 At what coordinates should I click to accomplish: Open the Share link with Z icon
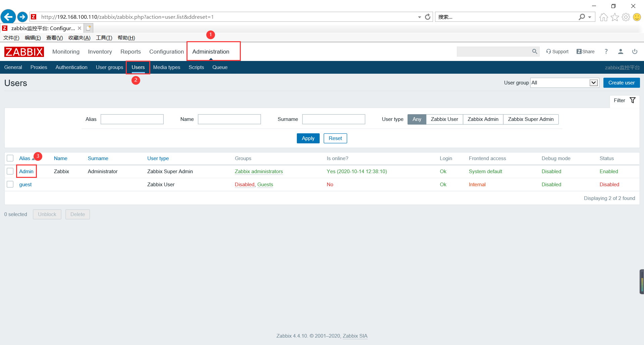coord(586,52)
